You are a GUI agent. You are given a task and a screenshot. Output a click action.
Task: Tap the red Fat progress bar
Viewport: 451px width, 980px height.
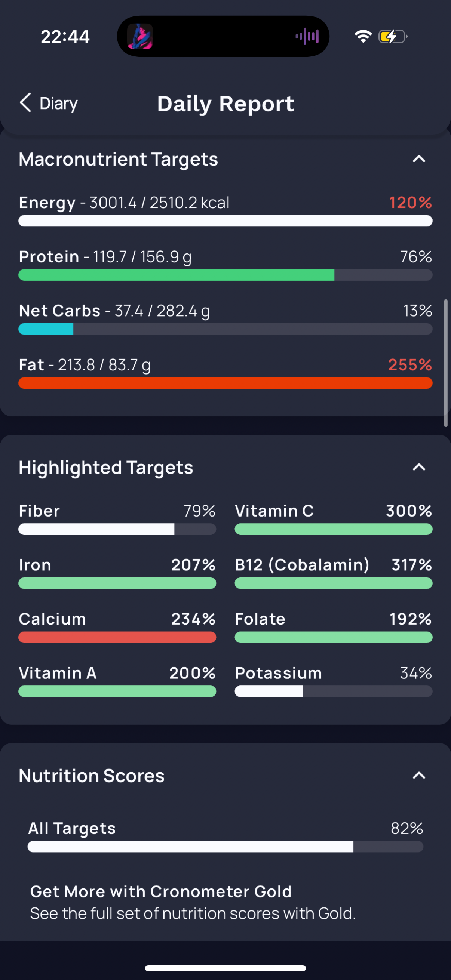pos(225,383)
